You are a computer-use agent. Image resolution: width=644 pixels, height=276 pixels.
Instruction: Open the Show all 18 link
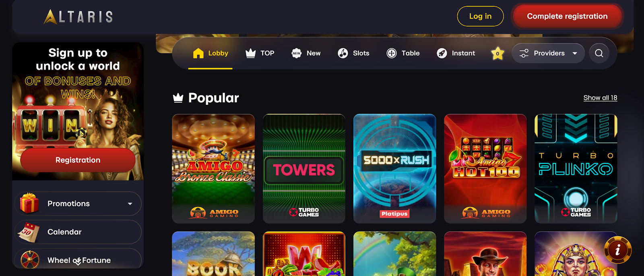[x=600, y=98]
